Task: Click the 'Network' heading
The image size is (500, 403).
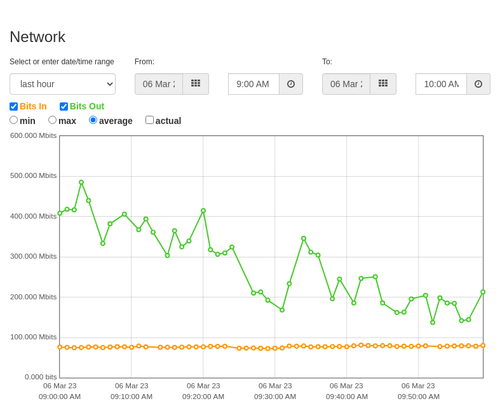Action: pos(37,37)
